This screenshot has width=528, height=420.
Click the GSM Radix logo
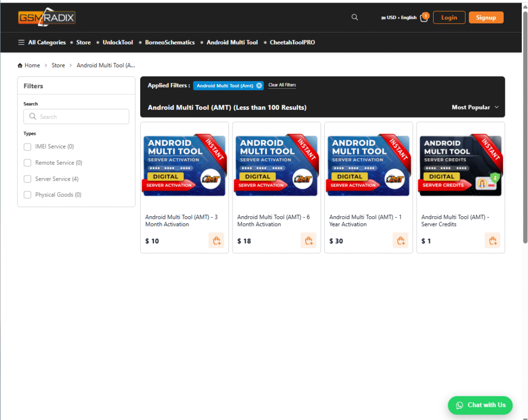[47, 18]
